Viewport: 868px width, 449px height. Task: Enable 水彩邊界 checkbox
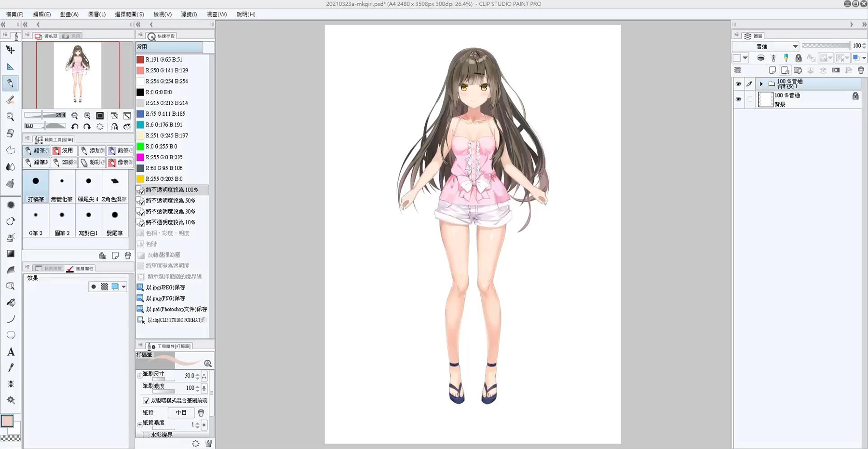point(146,435)
